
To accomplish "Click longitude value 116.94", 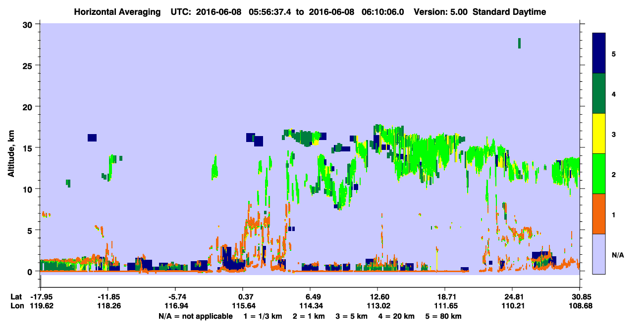I will (177, 306).
